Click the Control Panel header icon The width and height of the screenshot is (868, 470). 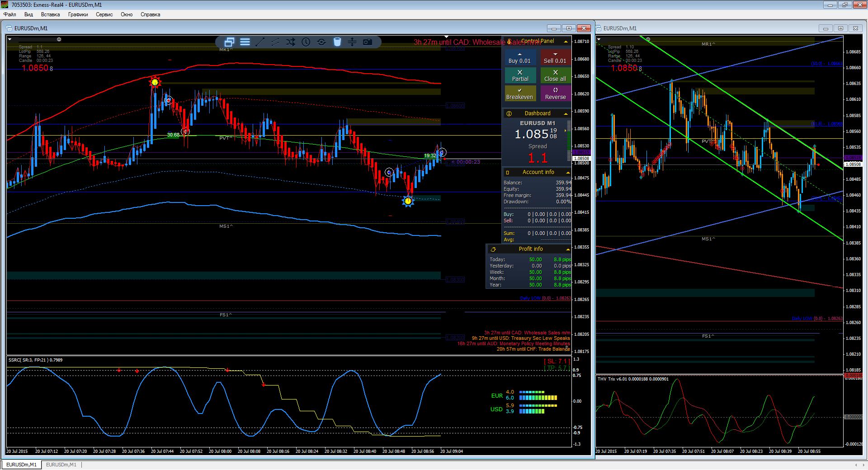click(509, 41)
